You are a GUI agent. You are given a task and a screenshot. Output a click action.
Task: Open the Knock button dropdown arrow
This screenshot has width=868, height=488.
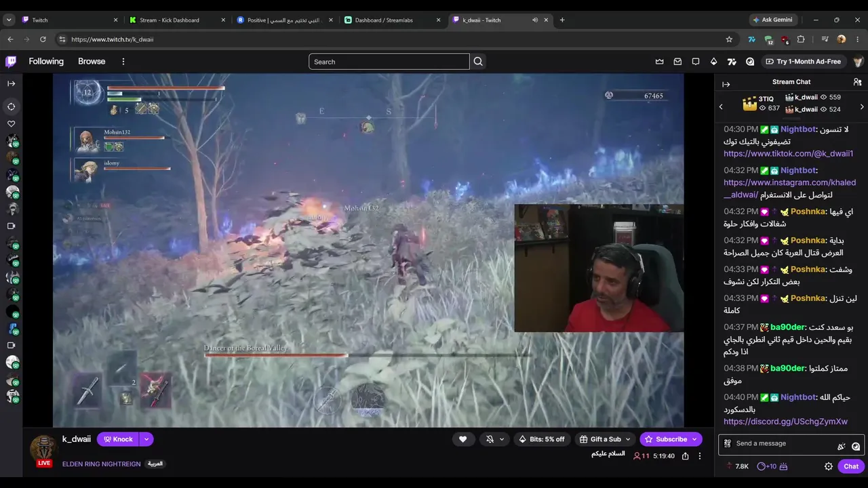click(x=146, y=439)
